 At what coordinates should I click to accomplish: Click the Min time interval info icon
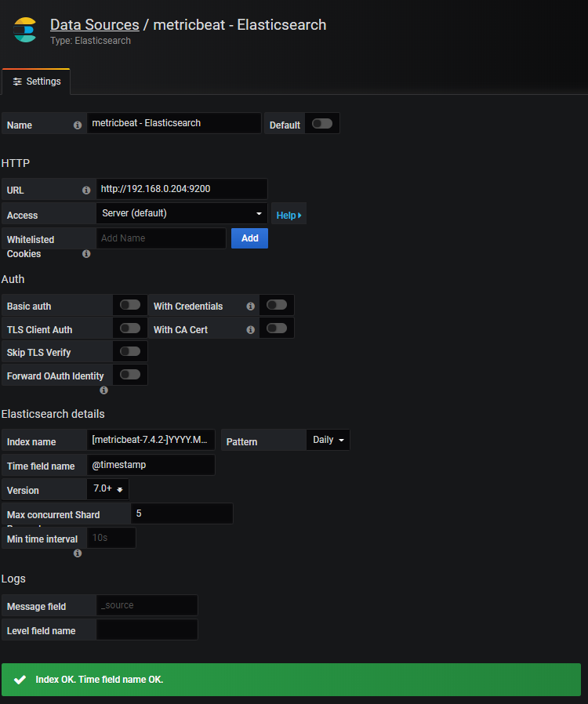click(78, 553)
